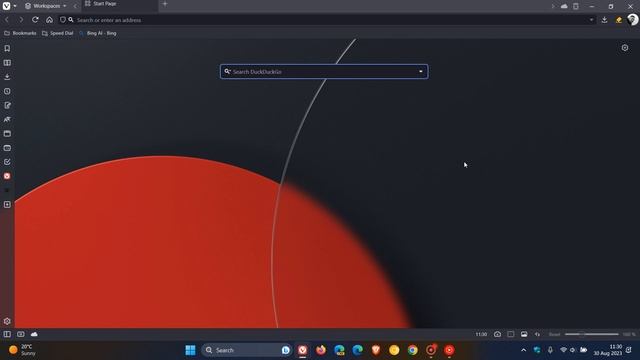Image resolution: width=640 pixels, height=360 pixels.
Task: Toggle images and animation in the status bar
Action: [x=524, y=334]
